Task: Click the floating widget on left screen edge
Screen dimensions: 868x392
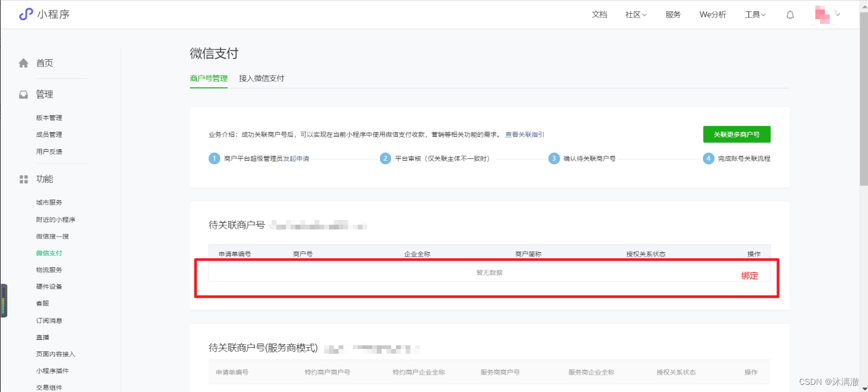Action: tap(4, 301)
